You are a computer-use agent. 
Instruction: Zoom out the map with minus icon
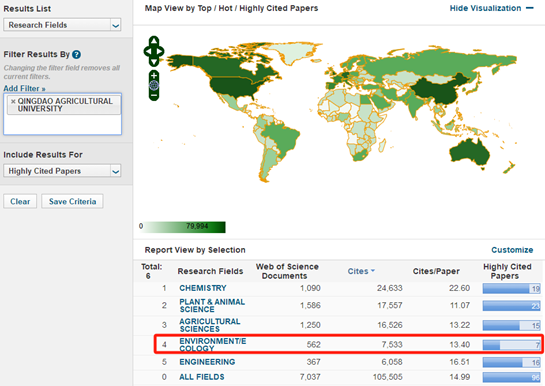point(154,95)
